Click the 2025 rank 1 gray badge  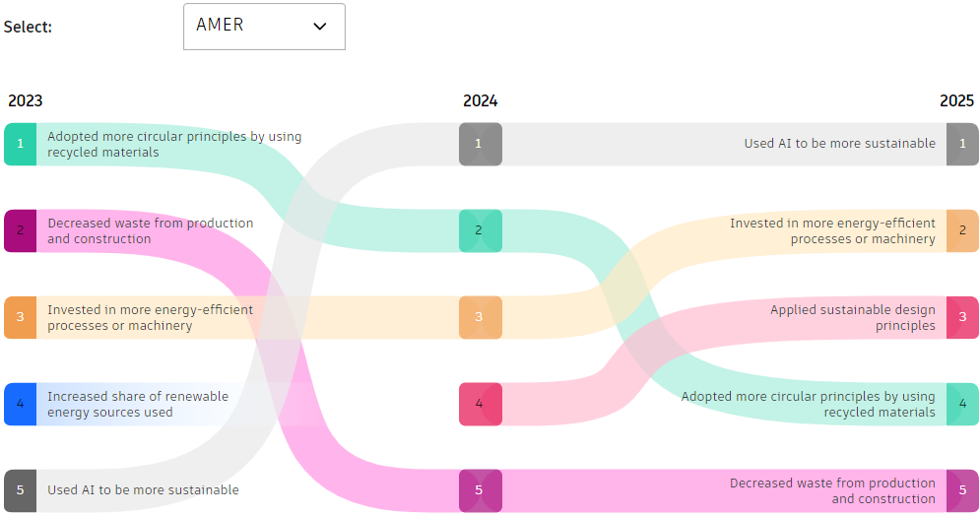[x=962, y=144]
